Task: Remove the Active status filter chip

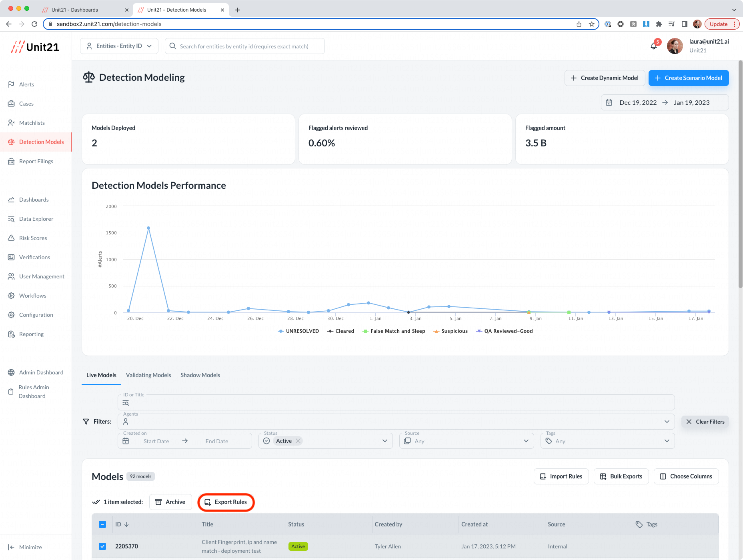Action: click(298, 441)
